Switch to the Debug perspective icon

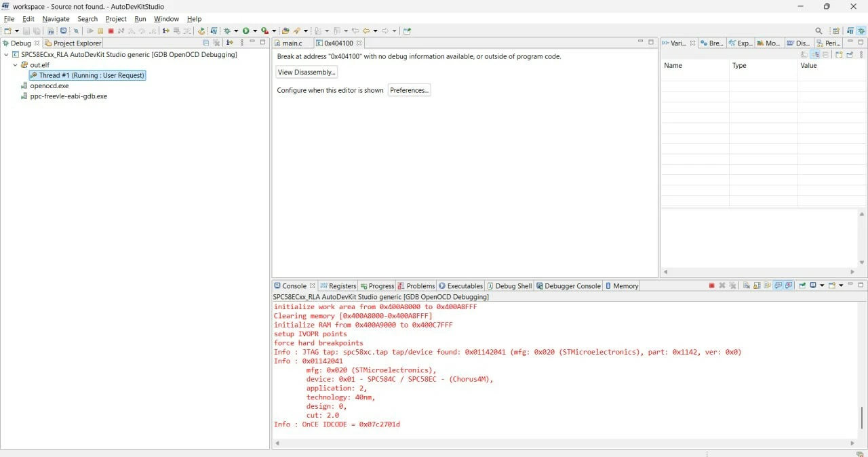coord(861,31)
